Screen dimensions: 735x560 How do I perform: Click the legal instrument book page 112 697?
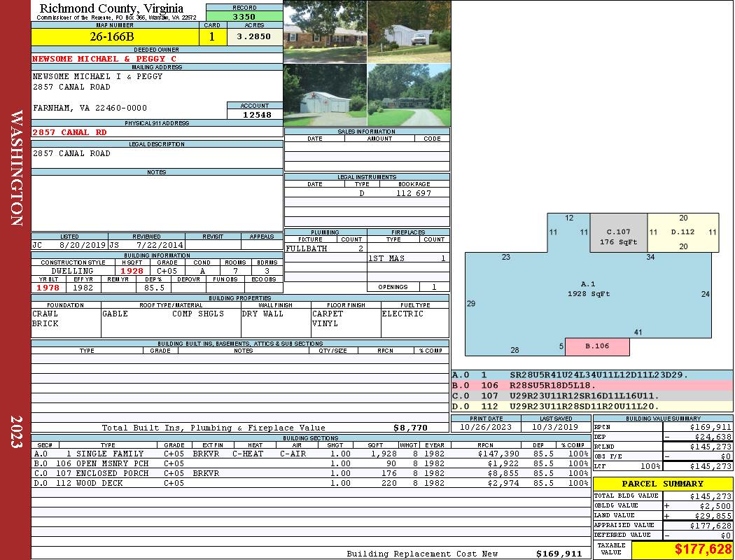click(x=413, y=193)
